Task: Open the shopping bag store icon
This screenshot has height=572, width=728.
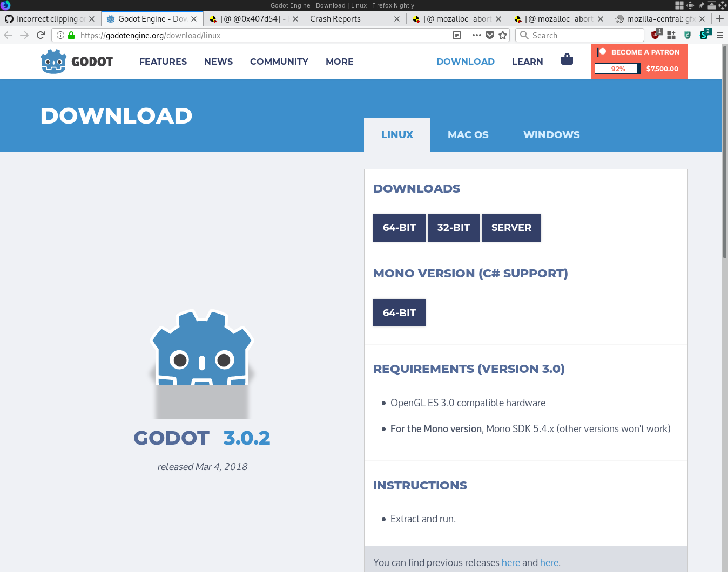Action: point(567,59)
